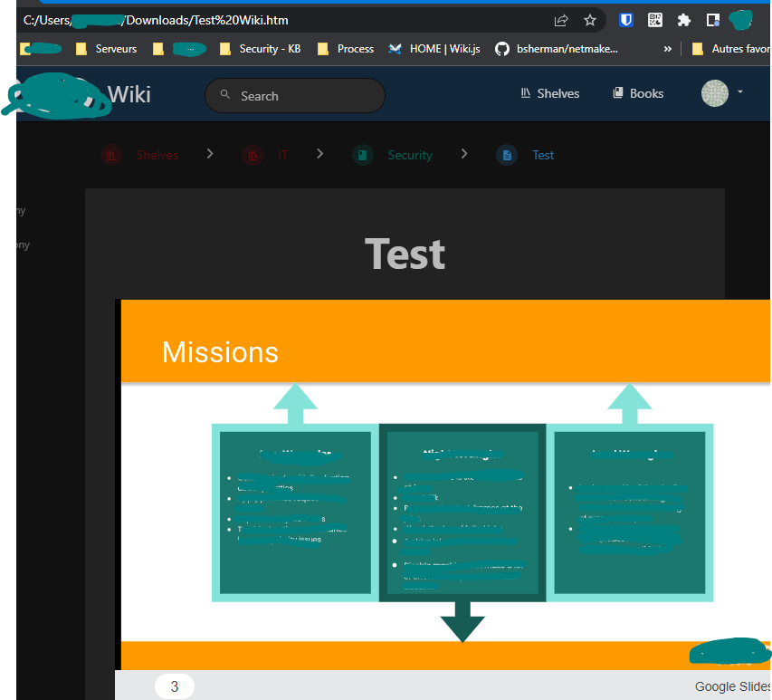Click the Security breadcrumb green icon
The image size is (772, 700).
click(362, 154)
